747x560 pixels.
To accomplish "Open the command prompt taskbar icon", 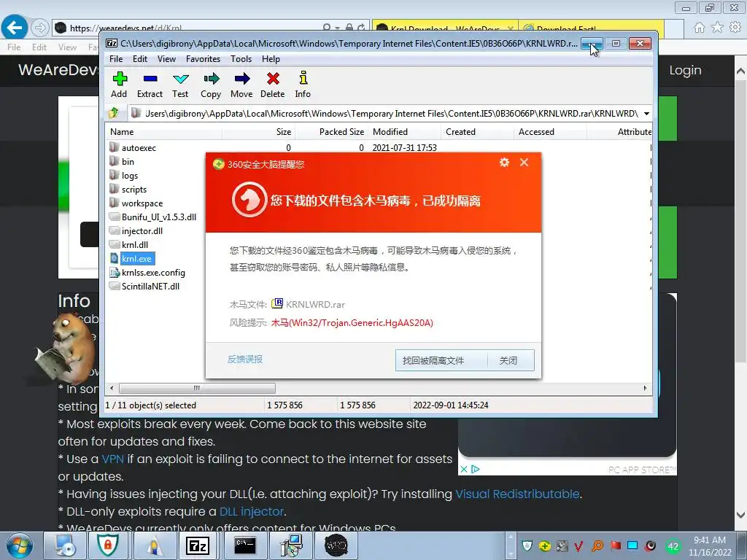I will click(245, 545).
